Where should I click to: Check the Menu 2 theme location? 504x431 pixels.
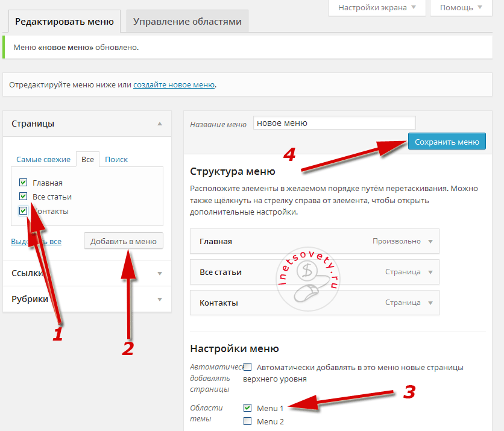tap(248, 421)
